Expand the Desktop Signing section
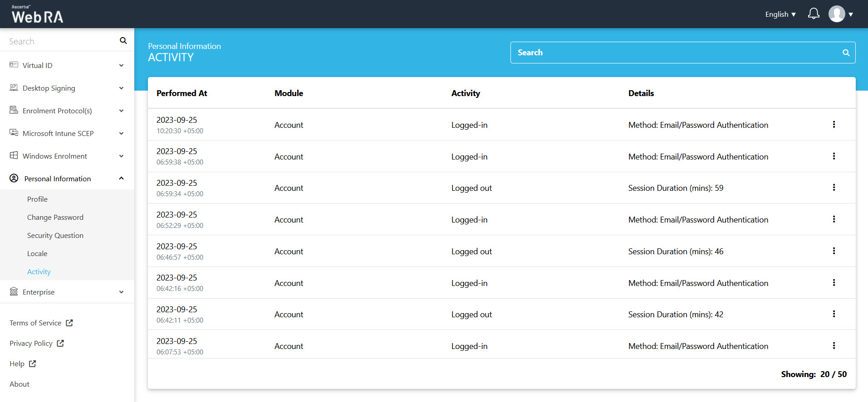Image resolution: width=868 pixels, height=402 pixels. [x=67, y=88]
